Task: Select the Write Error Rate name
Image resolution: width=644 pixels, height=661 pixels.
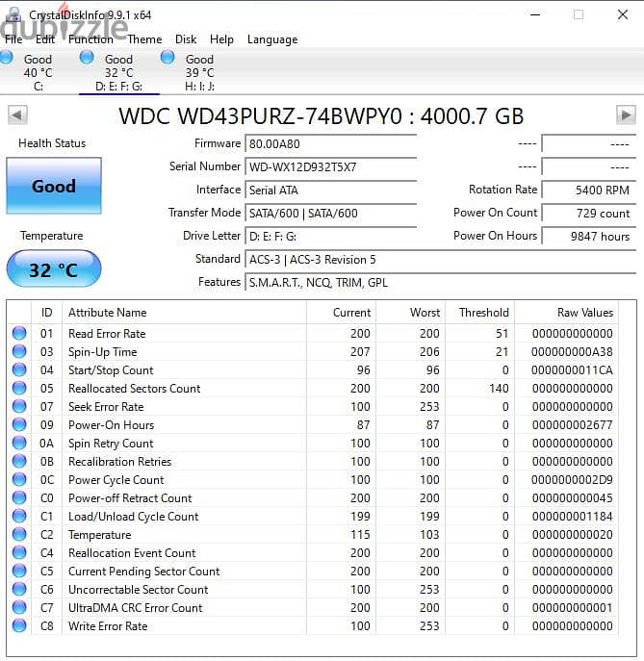Action: click(x=108, y=626)
